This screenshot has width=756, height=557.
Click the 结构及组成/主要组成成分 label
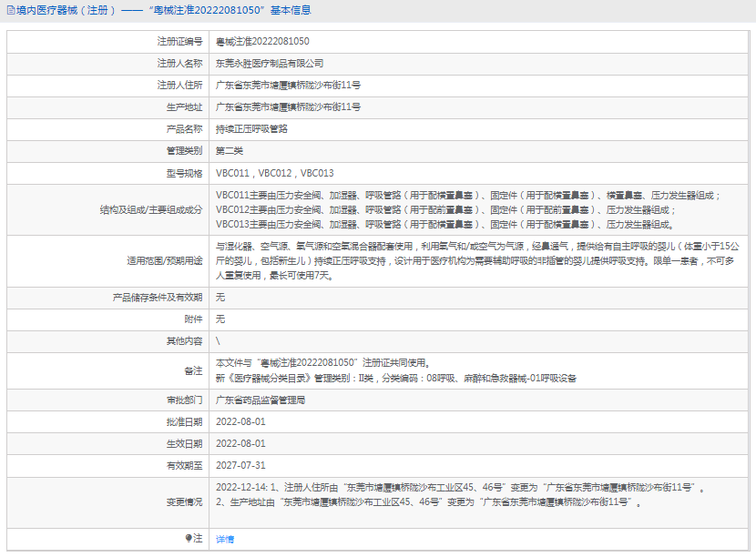pyautogui.click(x=151, y=209)
